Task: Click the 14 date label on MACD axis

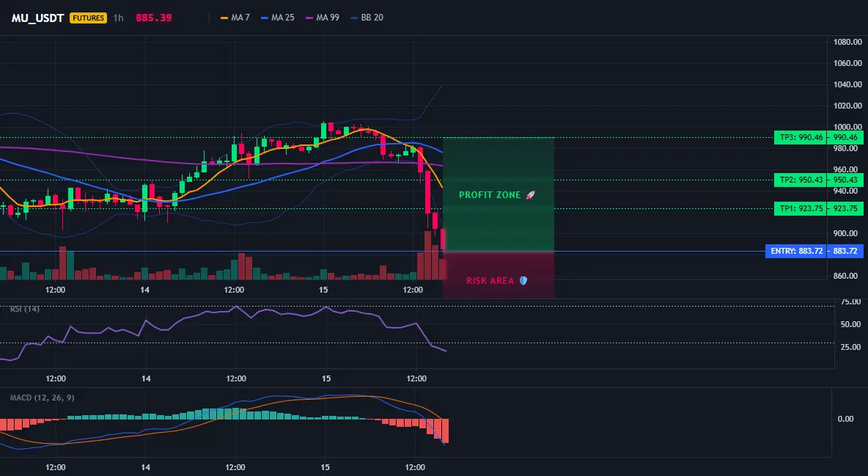Action: [146, 467]
